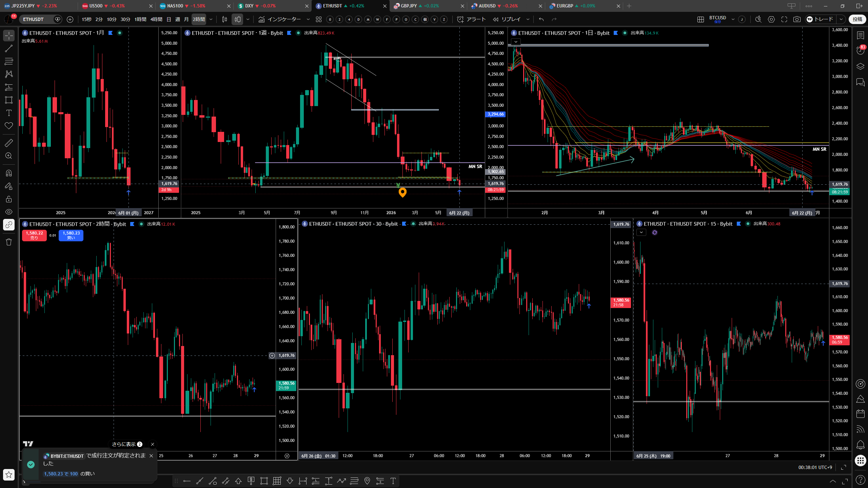Viewport: 868px width, 488px height.
Task: Delete drawings with the trash icon
Action: point(9,242)
